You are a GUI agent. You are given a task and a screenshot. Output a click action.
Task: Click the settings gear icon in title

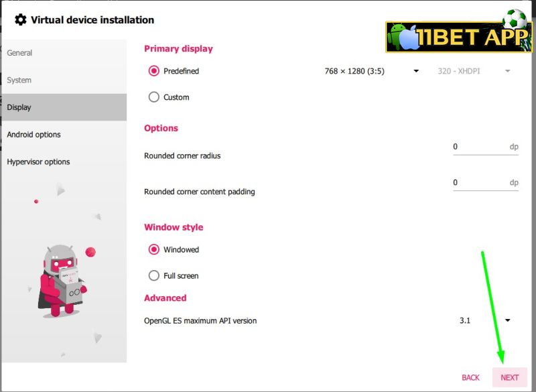click(x=21, y=20)
